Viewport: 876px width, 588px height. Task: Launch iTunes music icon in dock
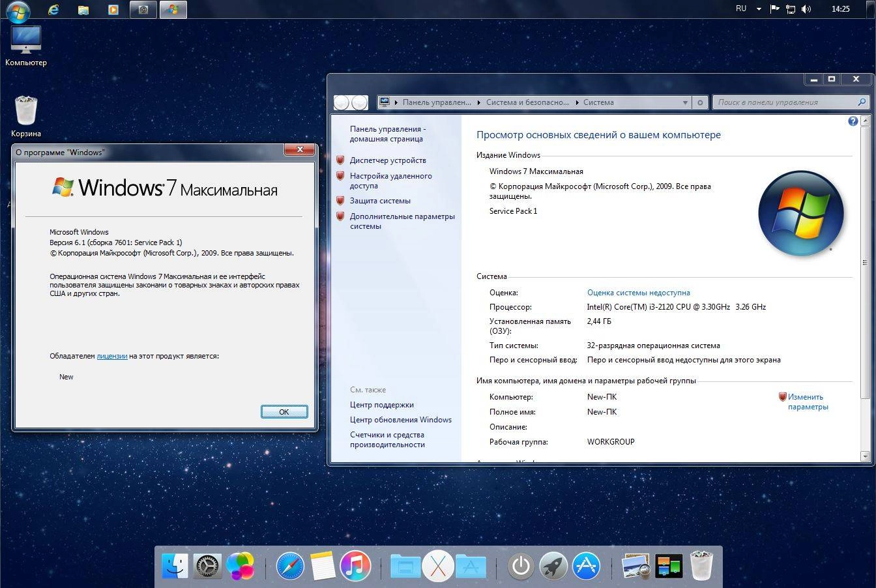[355, 566]
